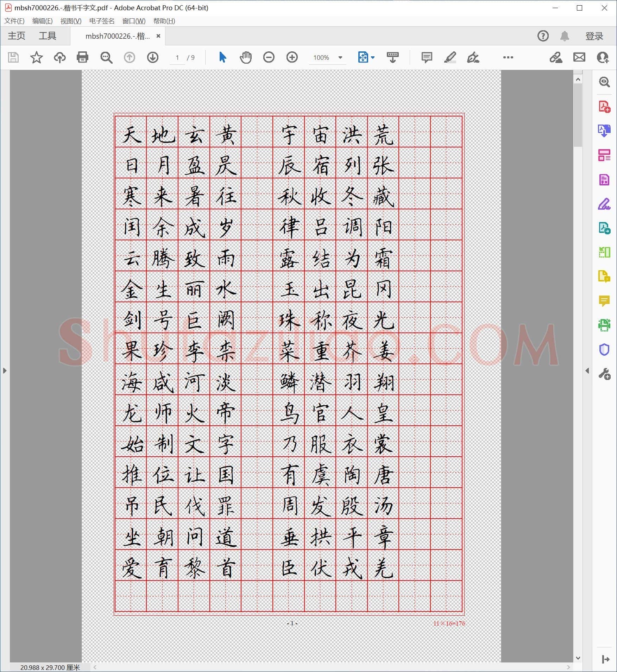Open the 编辑 menu
The height and width of the screenshot is (672, 617).
point(42,21)
